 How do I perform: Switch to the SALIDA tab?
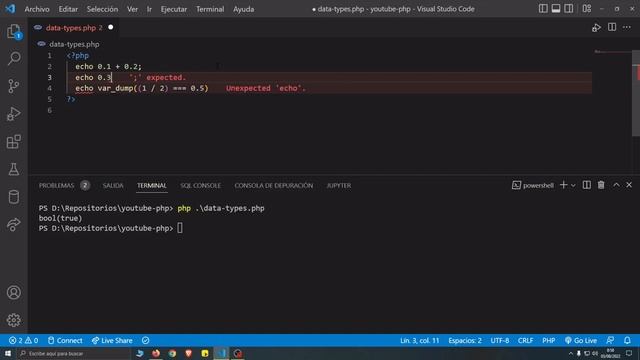[113, 185]
